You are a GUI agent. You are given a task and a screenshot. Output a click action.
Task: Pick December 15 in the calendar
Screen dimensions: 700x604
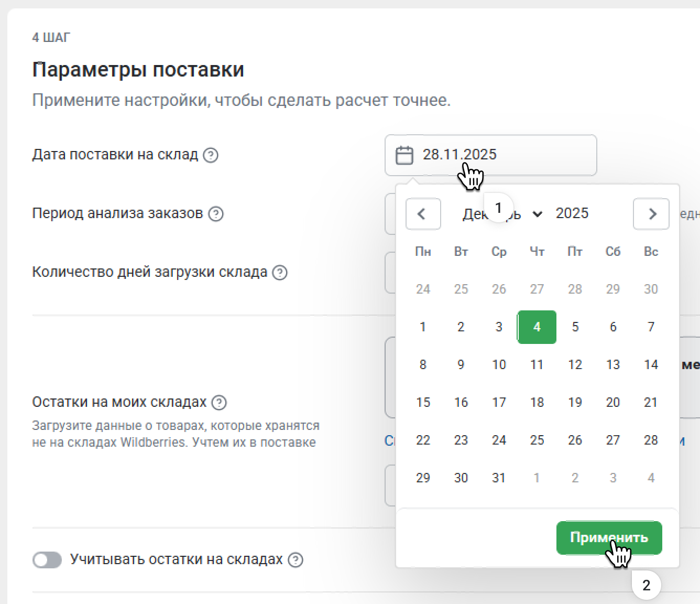click(x=423, y=403)
